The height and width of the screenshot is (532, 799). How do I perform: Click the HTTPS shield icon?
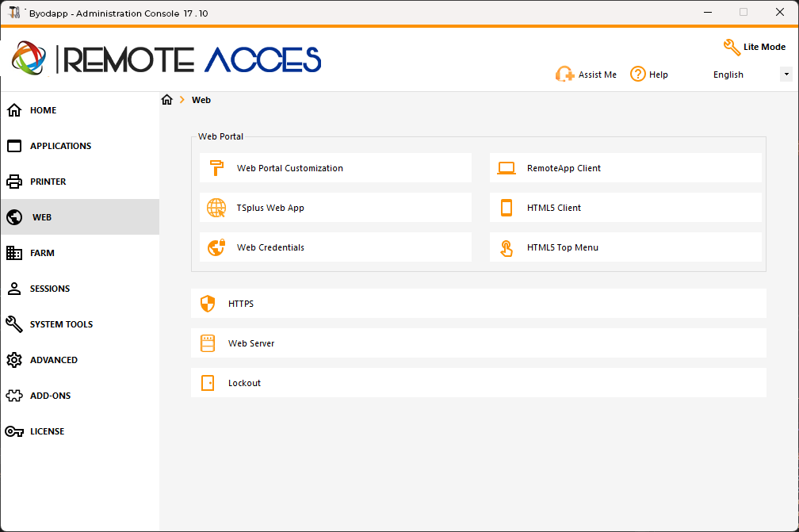(208, 303)
